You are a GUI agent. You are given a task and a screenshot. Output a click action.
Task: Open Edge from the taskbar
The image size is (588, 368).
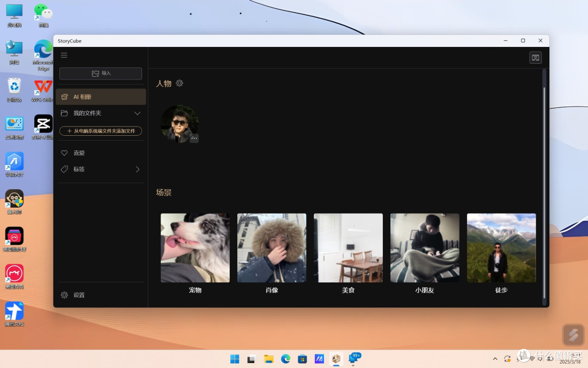pos(285,359)
